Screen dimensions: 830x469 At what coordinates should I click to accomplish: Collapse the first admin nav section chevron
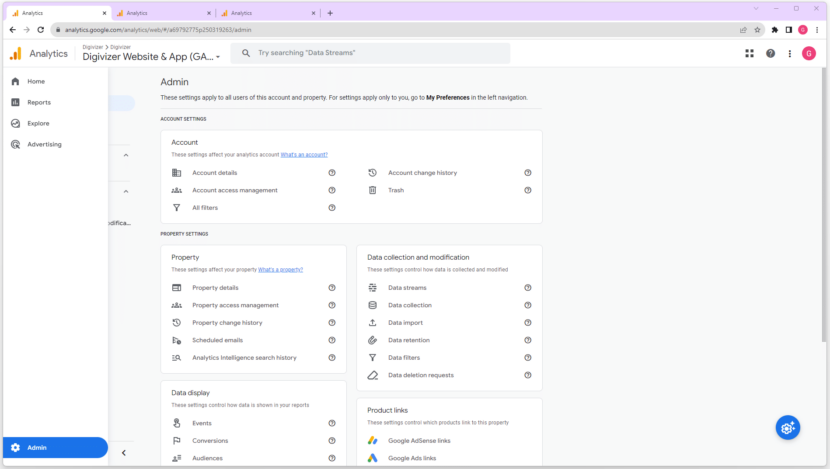126,155
